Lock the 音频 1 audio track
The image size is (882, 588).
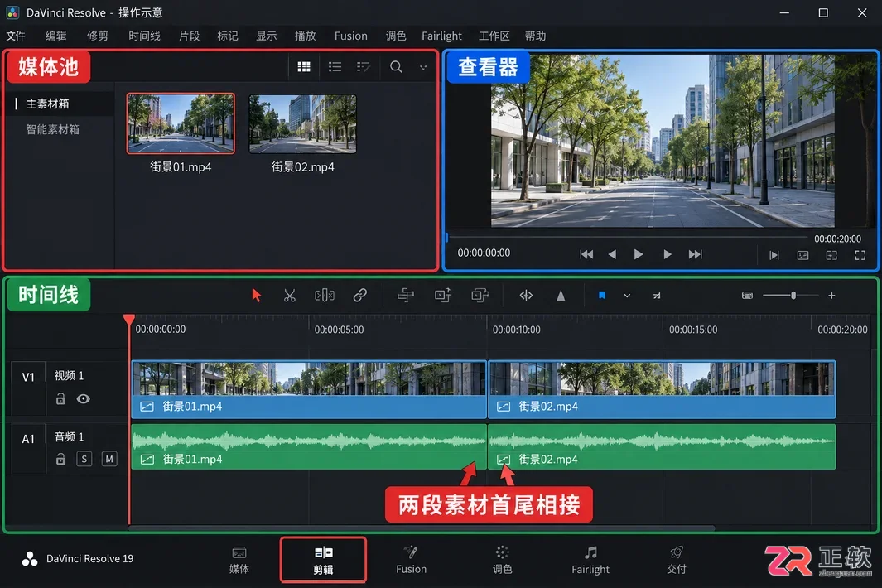tap(60, 459)
